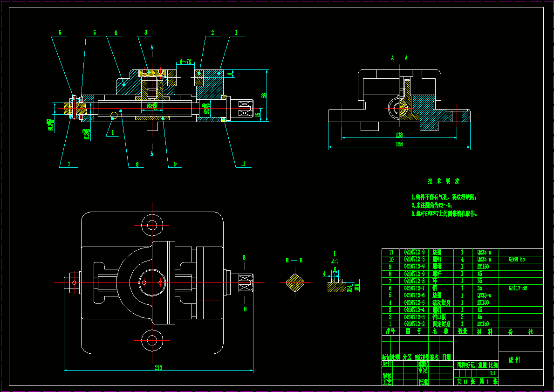Select the 工艺 label in title block
The width and height of the screenshot is (554, 392).
click(x=387, y=382)
